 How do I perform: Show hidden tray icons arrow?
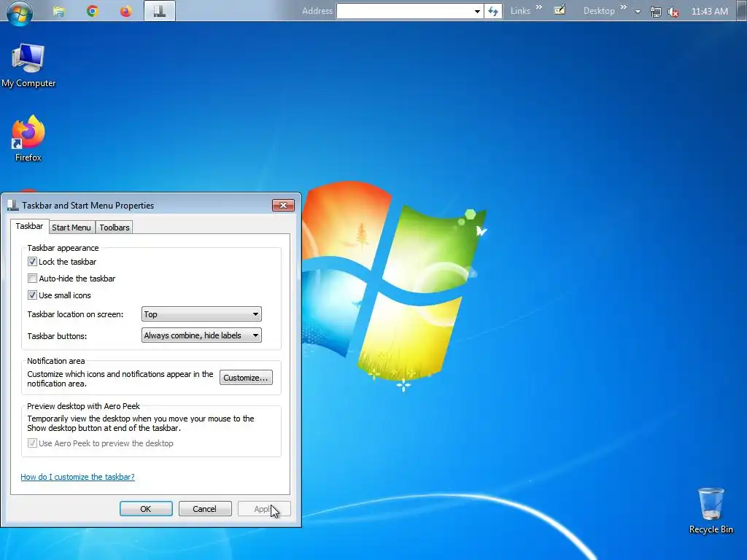pos(638,12)
